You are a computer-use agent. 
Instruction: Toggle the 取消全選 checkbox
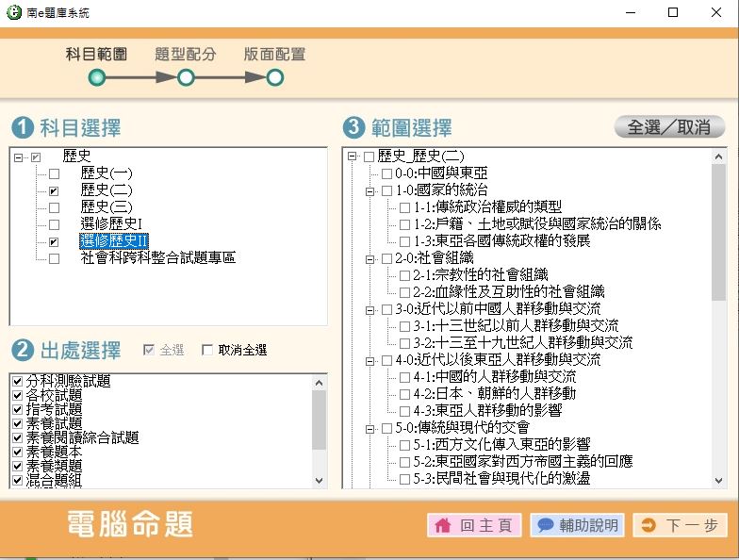[207, 351]
